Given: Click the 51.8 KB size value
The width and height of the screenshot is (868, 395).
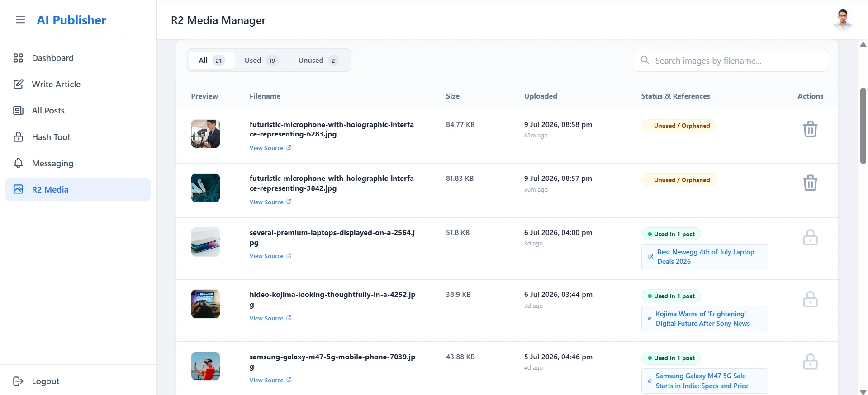Looking at the screenshot, I should [x=458, y=233].
